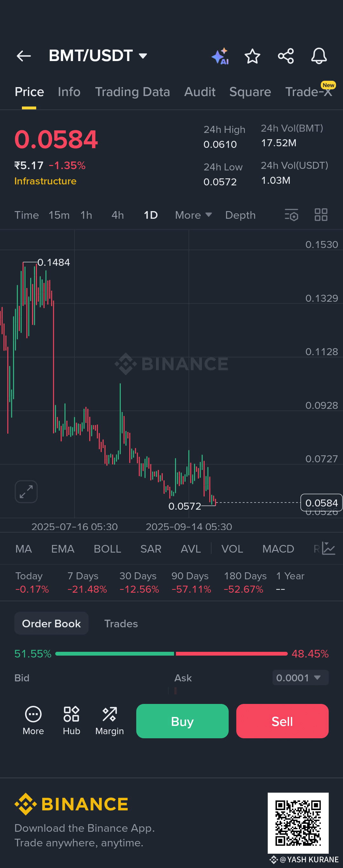Toggle the EMA indicator

coord(63,549)
